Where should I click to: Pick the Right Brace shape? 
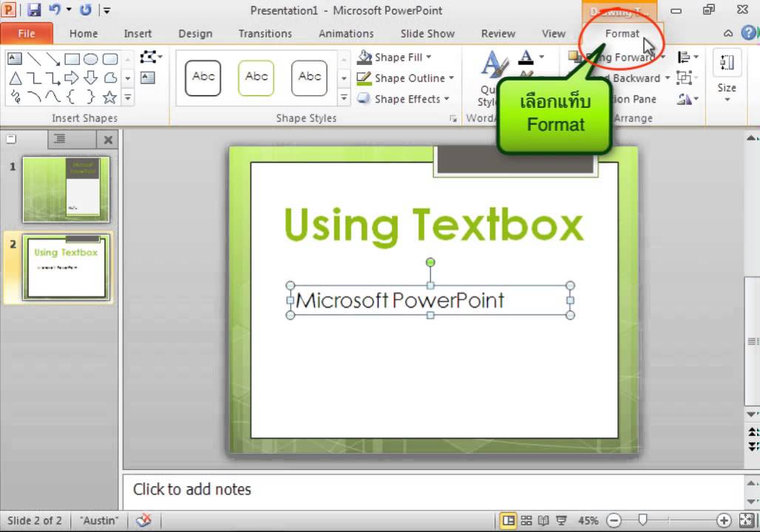pyautogui.click(x=91, y=97)
